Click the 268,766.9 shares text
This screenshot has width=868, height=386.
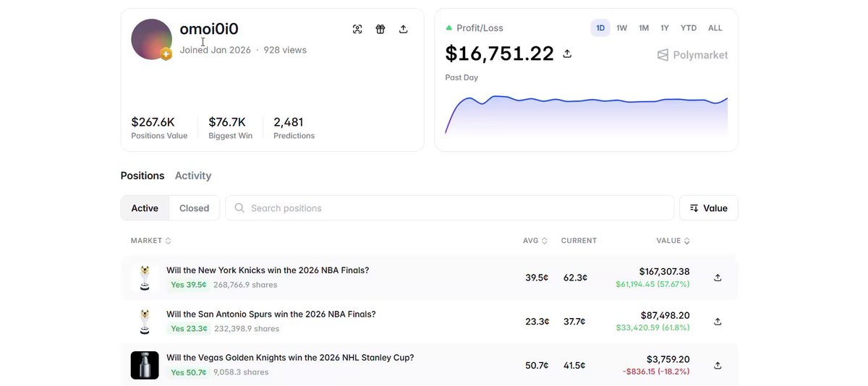pos(245,285)
